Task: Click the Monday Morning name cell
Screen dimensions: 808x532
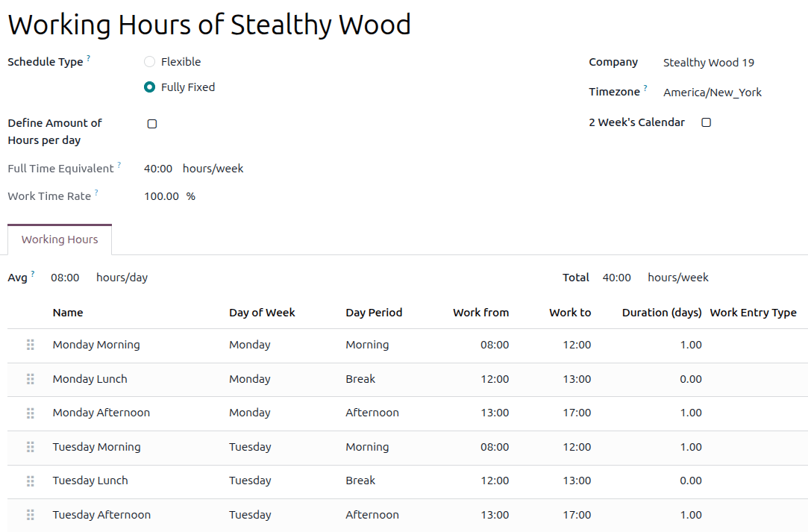Action: 96,345
